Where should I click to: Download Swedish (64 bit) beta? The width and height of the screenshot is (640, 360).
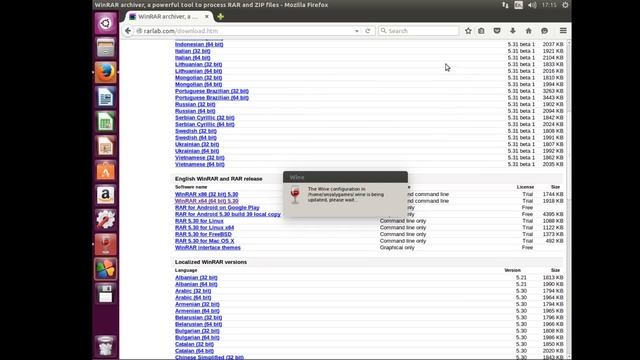[x=196, y=138]
